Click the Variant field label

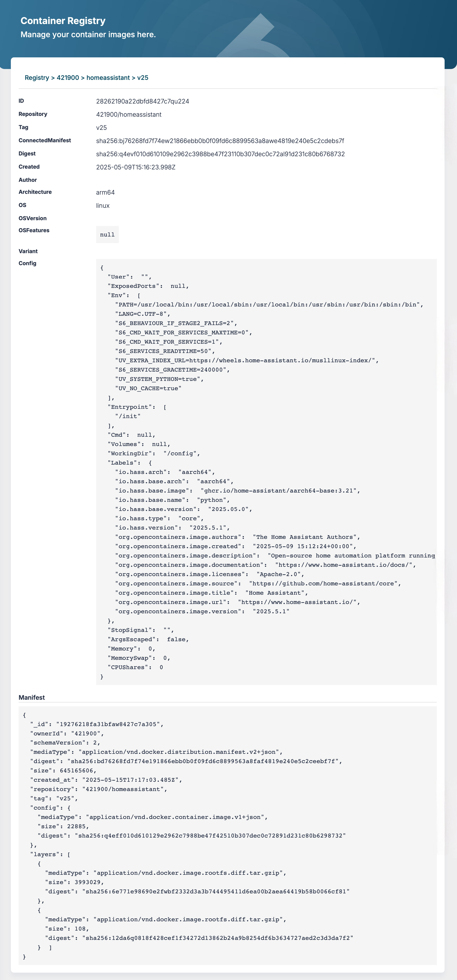[x=28, y=251]
